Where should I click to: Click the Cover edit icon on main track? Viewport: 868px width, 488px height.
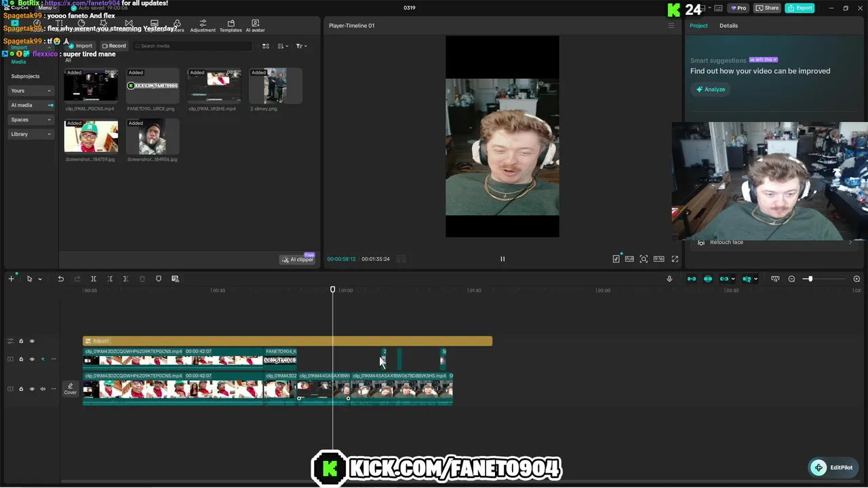coord(71,388)
